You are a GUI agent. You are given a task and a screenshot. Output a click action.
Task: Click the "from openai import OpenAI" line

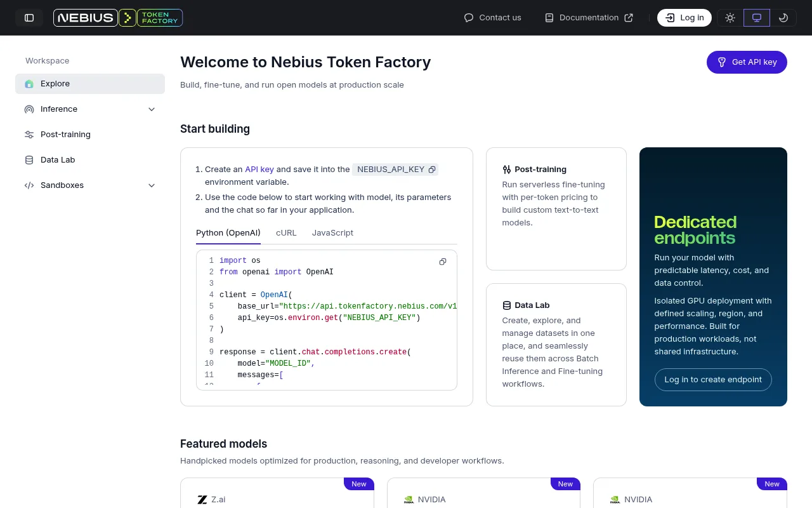[x=277, y=272]
